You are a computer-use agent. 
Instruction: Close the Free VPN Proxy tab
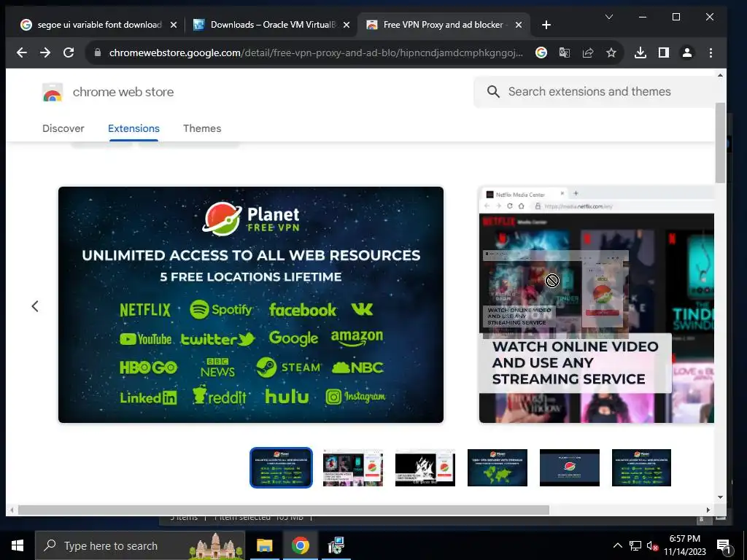pos(519,25)
